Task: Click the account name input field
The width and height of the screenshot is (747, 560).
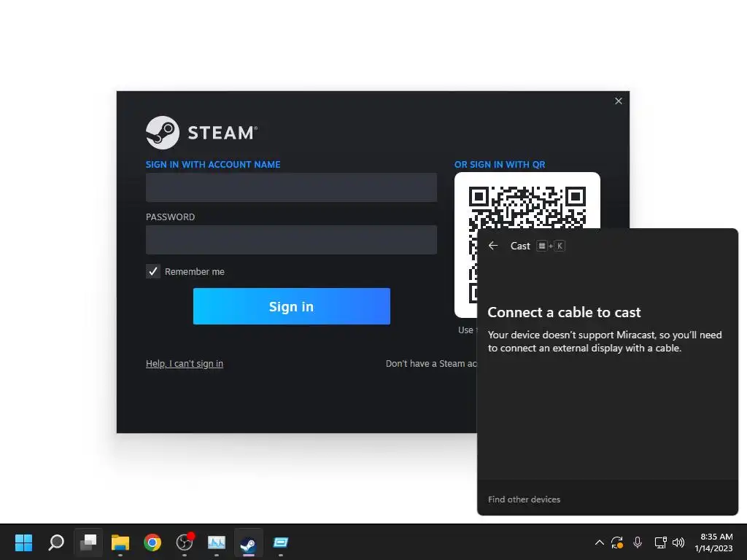Action: (x=291, y=187)
